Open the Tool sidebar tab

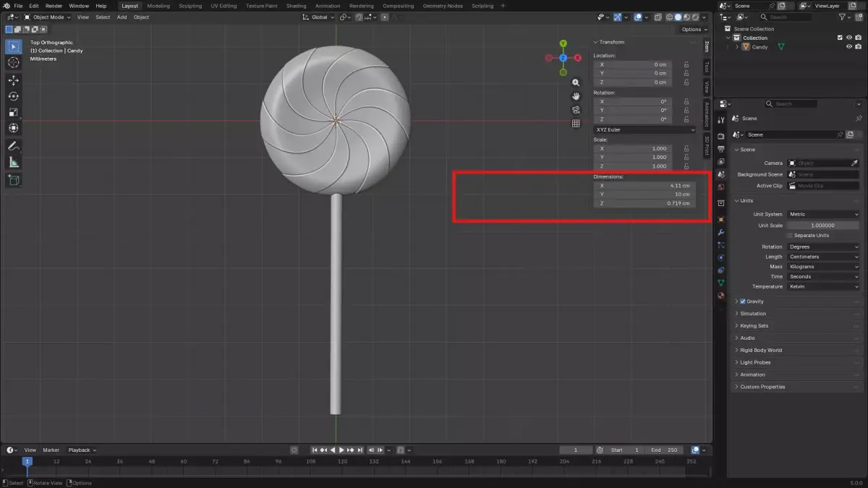click(x=707, y=67)
